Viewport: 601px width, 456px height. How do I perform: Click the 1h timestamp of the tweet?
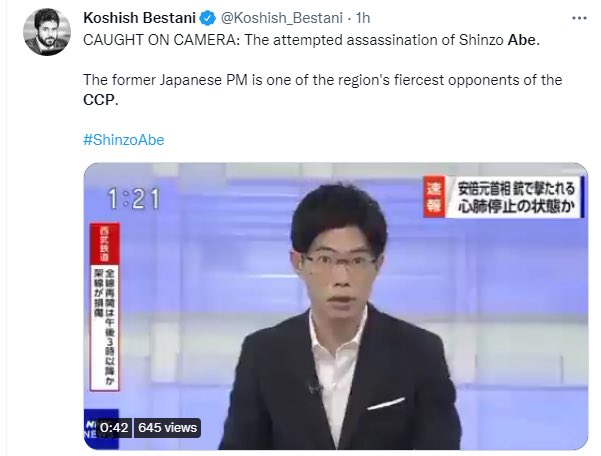point(363,18)
